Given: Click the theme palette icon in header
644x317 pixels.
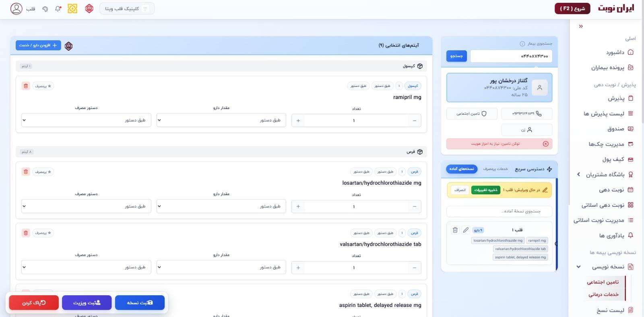Looking at the screenshot, I should coord(45,9).
